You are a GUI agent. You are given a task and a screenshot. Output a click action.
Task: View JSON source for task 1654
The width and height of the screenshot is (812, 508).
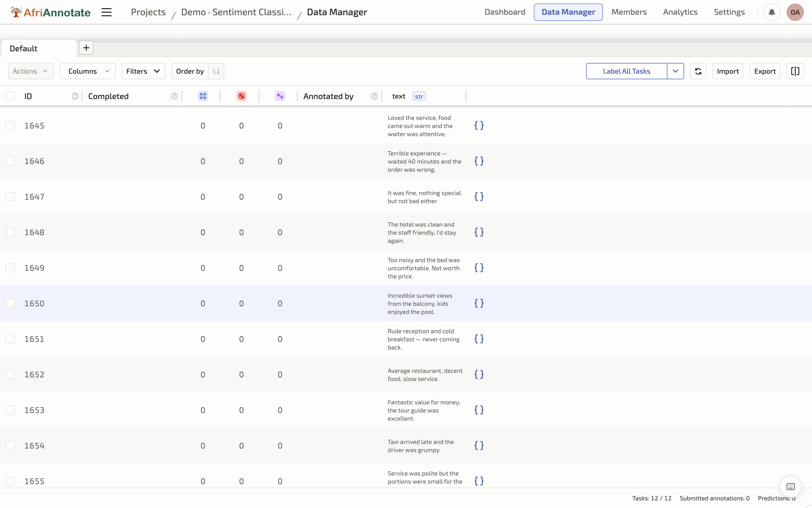[x=479, y=446]
